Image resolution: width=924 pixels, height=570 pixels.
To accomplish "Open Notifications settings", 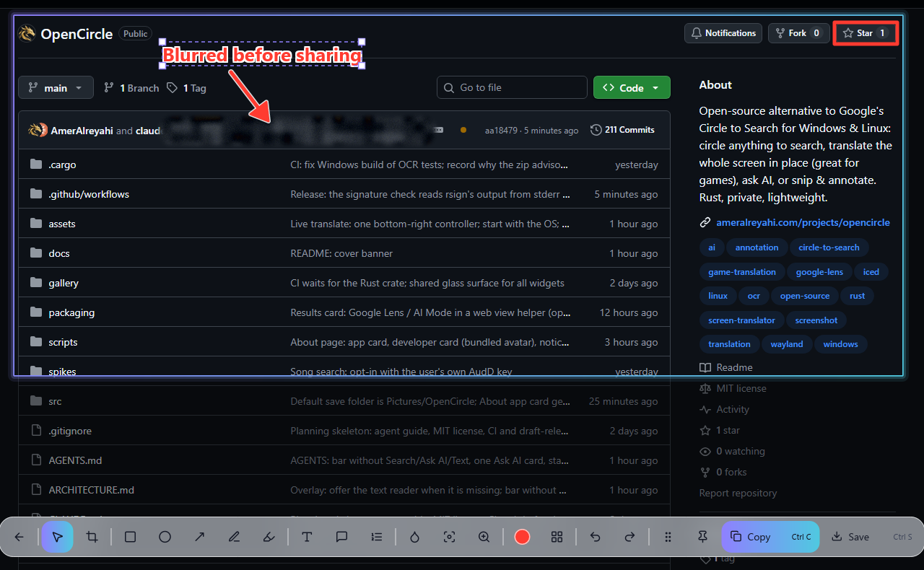I will tap(723, 33).
